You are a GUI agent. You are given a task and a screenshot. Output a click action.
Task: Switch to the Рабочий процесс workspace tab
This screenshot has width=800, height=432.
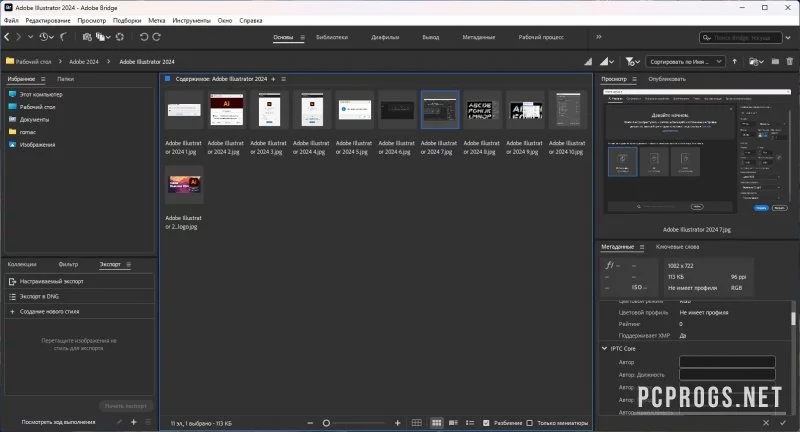click(541, 37)
